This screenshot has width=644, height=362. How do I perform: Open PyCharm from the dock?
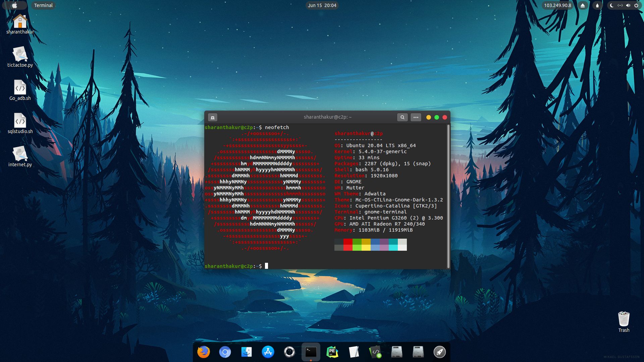pos(332,352)
